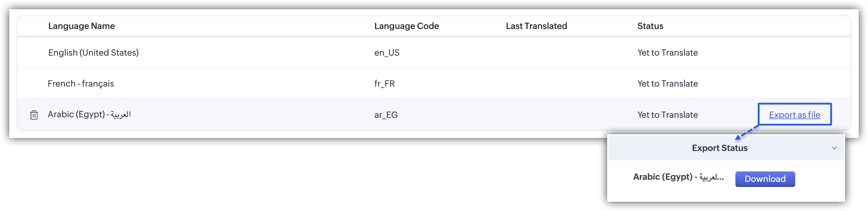Click the Language Name column header
The image size is (868, 211).
[81, 26]
